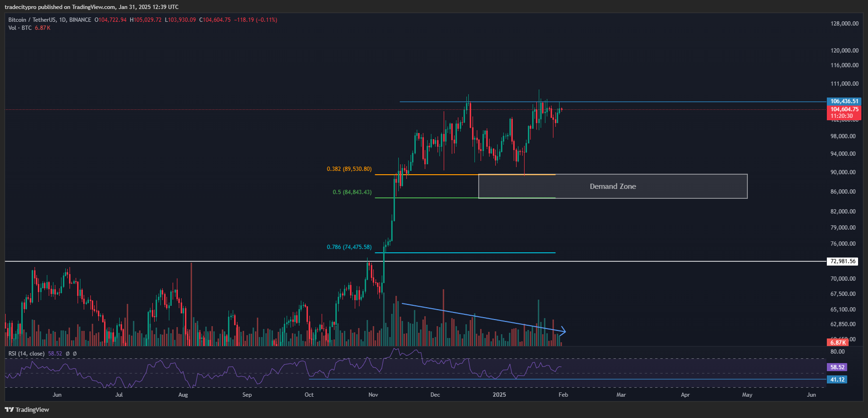The height and width of the screenshot is (418, 868).
Task: Click the change value −118.19 (−0.11%)
Action: (256, 20)
